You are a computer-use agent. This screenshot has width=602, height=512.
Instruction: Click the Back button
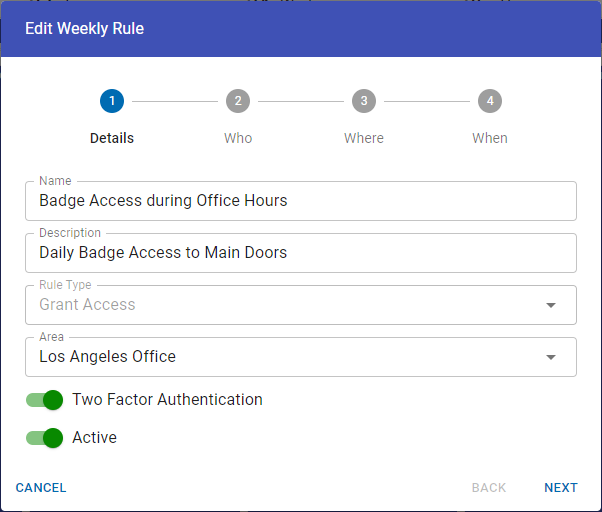click(489, 488)
